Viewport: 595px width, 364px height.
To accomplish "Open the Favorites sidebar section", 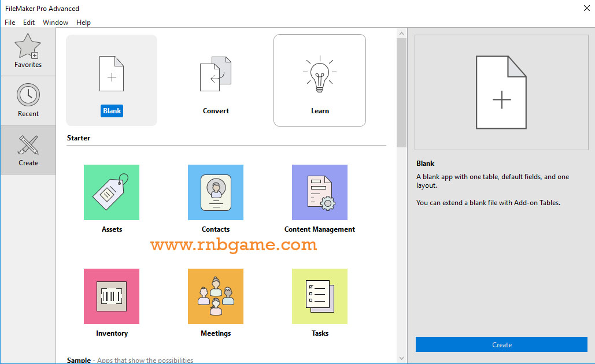I will pyautogui.click(x=28, y=51).
